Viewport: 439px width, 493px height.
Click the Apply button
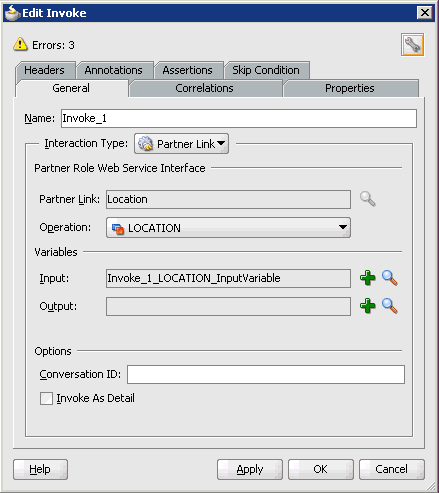coord(250,469)
